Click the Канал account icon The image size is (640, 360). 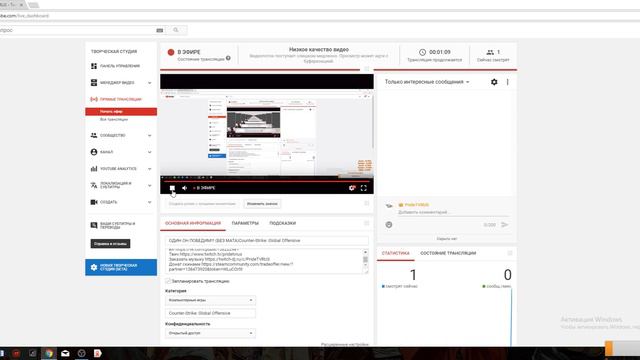tap(94, 152)
